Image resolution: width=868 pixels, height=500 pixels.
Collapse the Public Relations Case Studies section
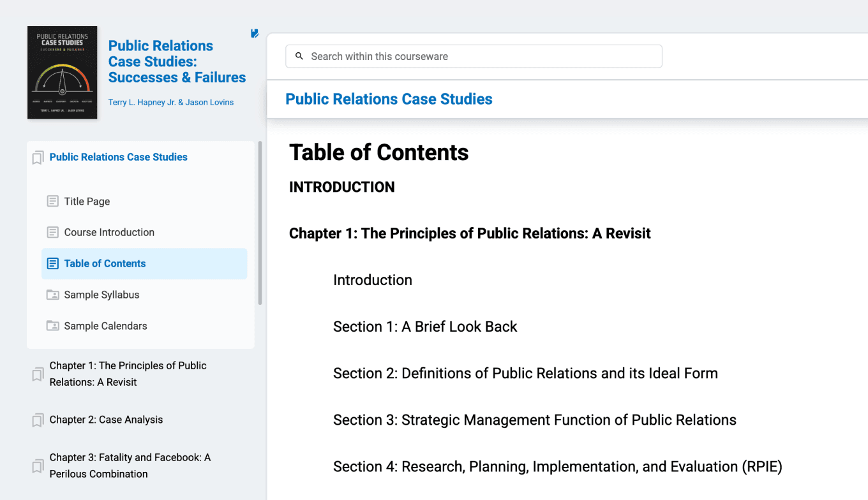118,157
